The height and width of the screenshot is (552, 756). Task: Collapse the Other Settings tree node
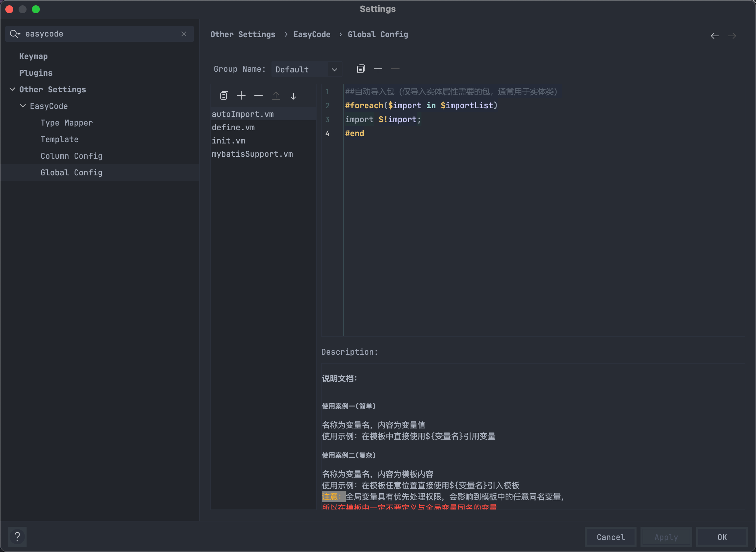pos(12,89)
